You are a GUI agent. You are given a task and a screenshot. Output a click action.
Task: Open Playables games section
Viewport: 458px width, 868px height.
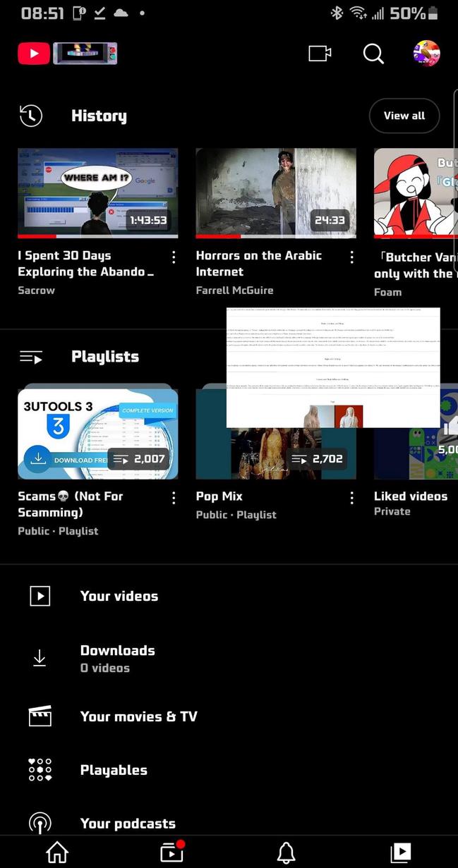click(114, 770)
